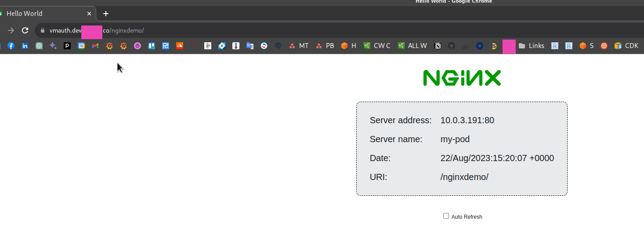Image resolution: width=644 pixels, height=235 pixels.
Task: Open the ALL W bookmark
Action: click(x=412, y=46)
